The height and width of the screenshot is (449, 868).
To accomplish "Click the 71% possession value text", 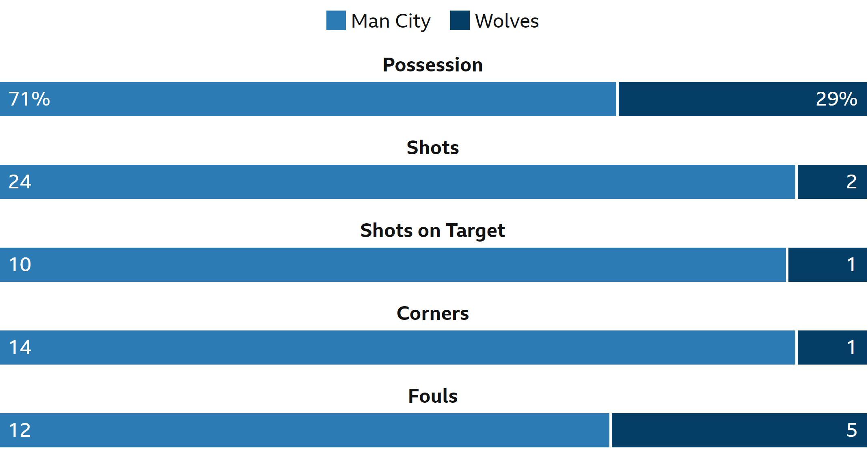I will click(29, 99).
